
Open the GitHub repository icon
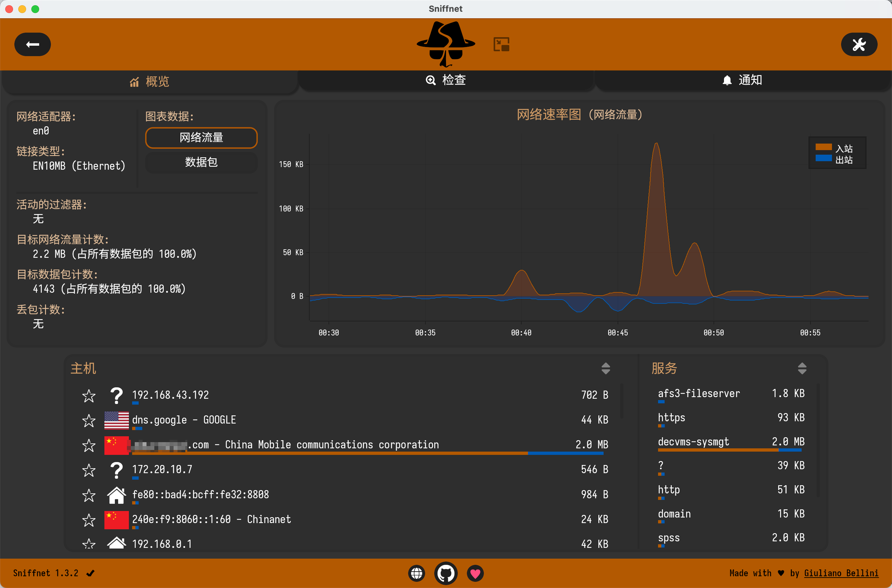click(x=446, y=573)
